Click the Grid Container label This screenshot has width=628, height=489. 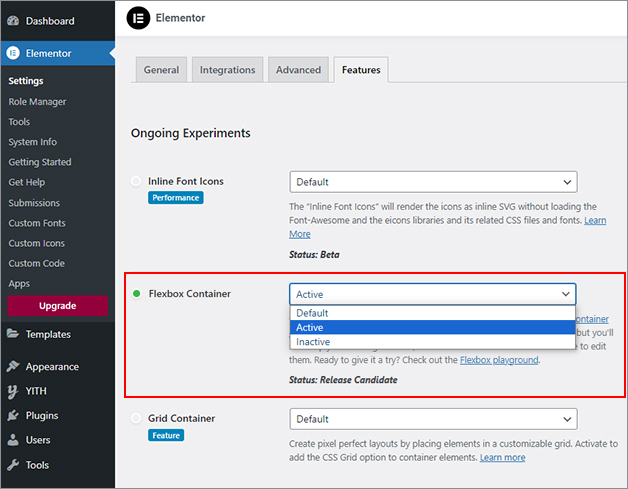click(181, 418)
